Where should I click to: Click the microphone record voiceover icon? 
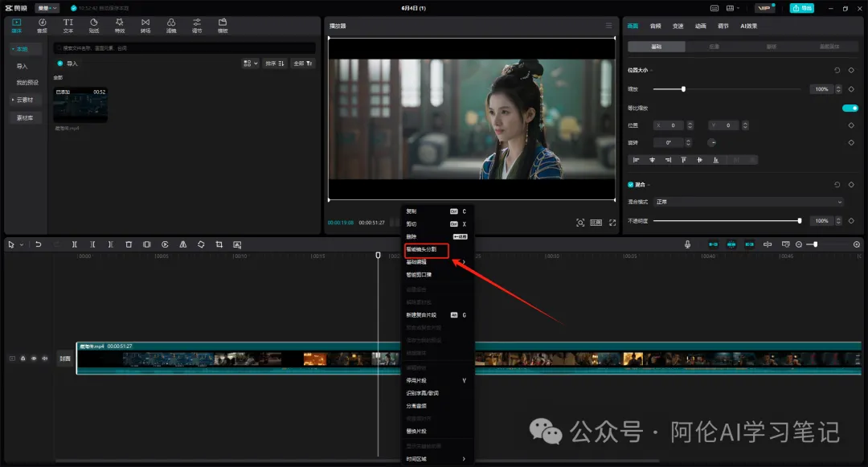click(687, 244)
